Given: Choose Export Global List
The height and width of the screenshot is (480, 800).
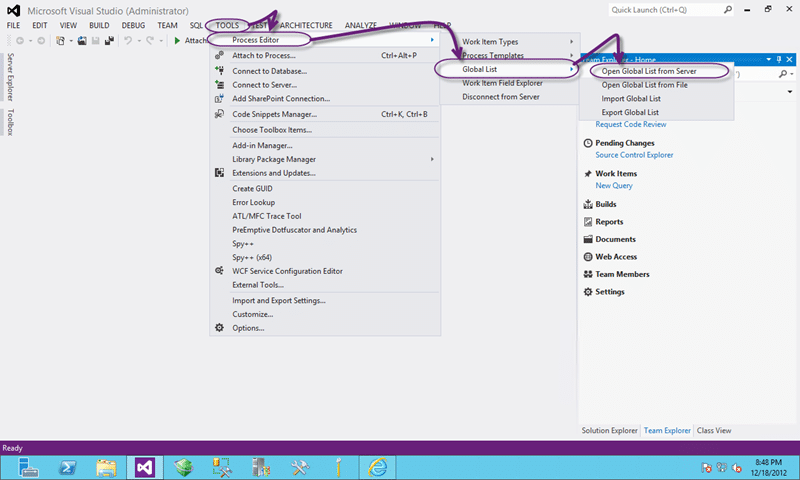Looking at the screenshot, I should 657,112.
